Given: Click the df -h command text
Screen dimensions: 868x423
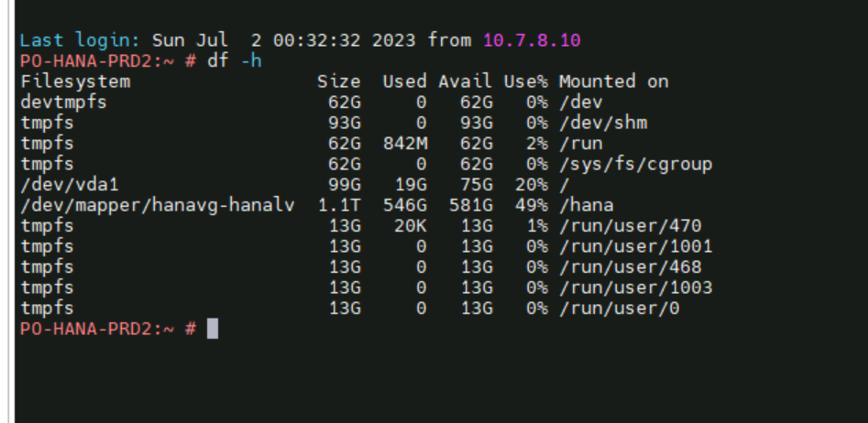Looking at the screenshot, I should coord(234,60).
